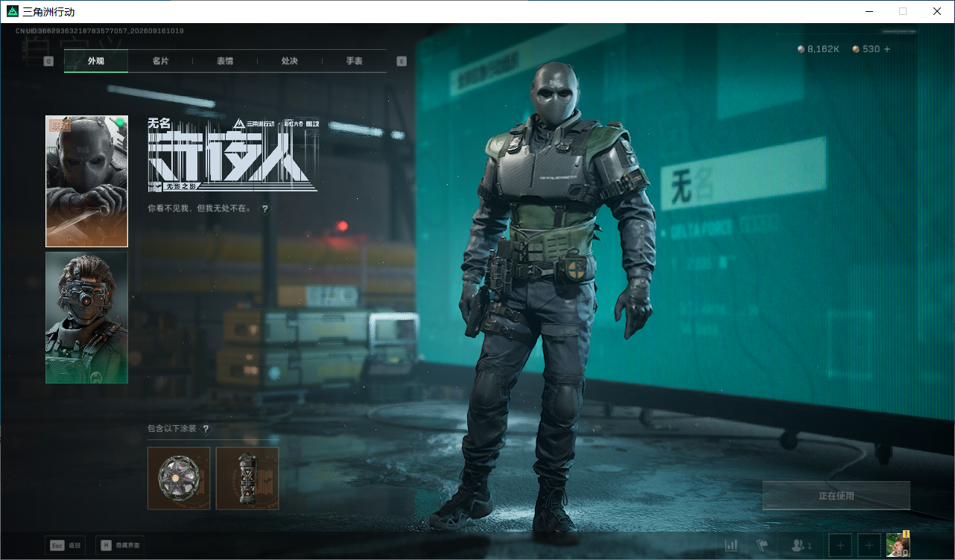Viewport: 955px width, 560px height.
Task: Open the player avatar profile
Action: click(x=898, y=545)
